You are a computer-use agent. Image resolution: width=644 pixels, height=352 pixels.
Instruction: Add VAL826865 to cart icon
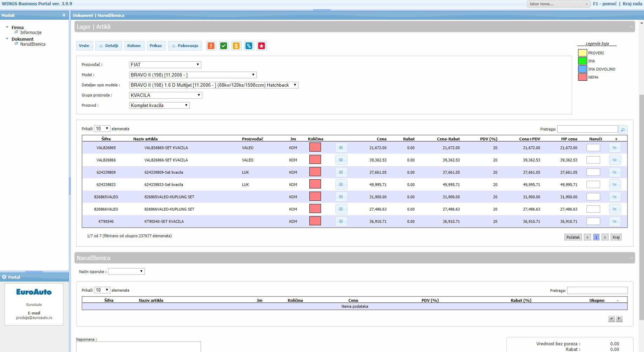tap(615, 148)
